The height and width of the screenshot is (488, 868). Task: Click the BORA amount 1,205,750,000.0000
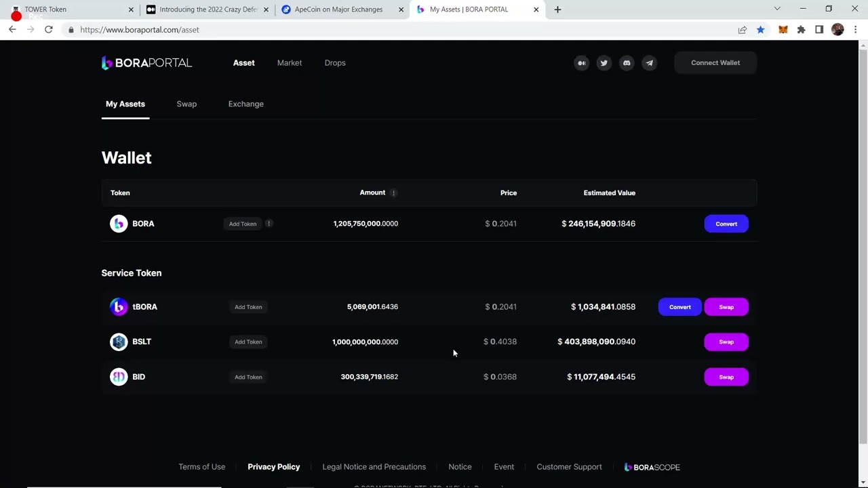366,224
